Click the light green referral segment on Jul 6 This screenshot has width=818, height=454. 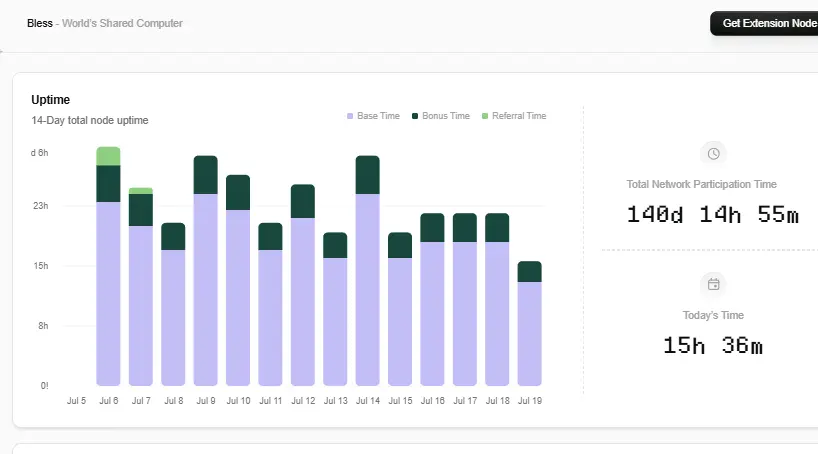tap(109, 156)
